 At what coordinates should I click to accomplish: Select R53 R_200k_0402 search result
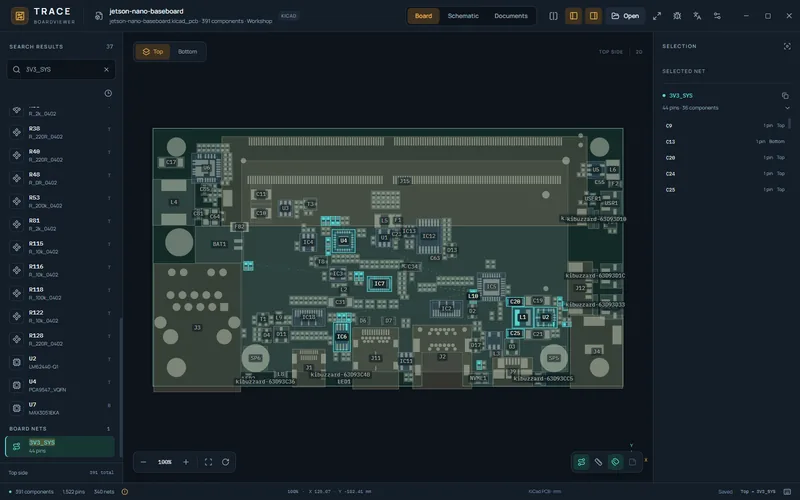(x=61, y=201)
